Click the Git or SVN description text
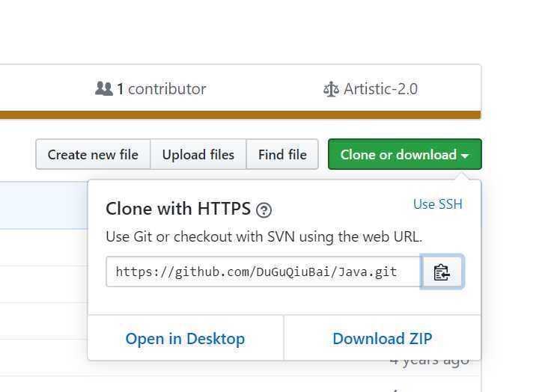Viewport: 551px width, 392px height. (x=264, y=237)
